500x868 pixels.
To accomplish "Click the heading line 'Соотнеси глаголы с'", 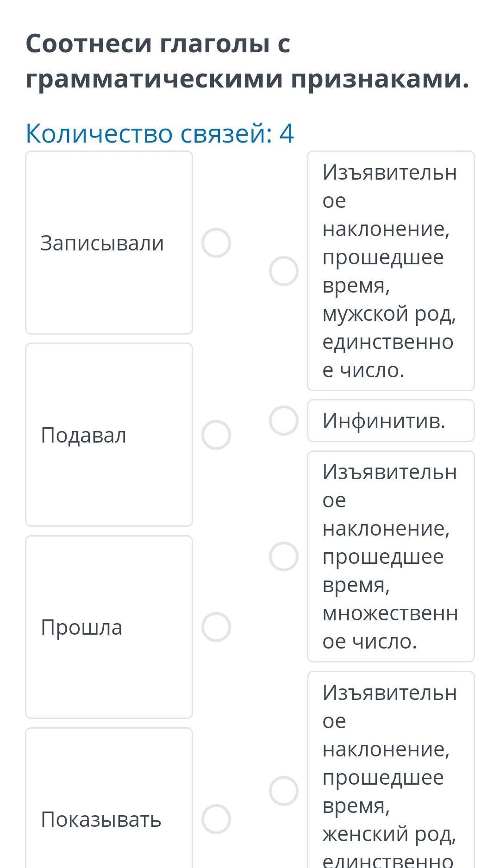I will click(158, 44).
